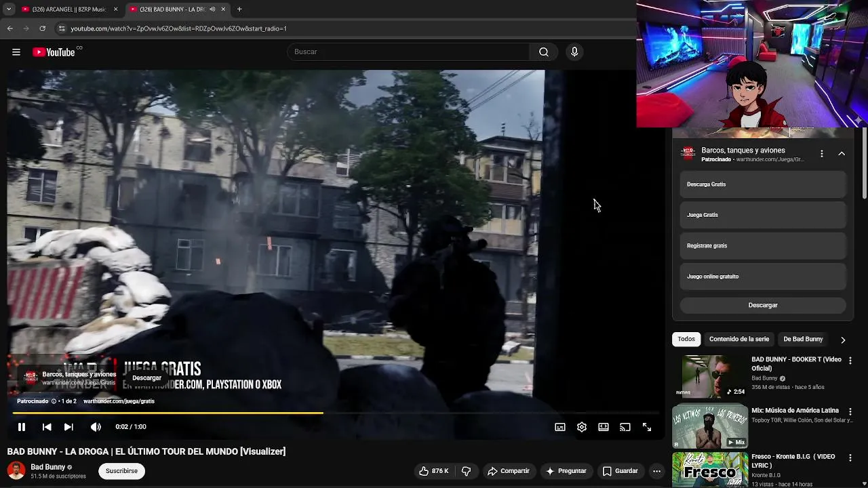
Task: Open the ad info icon beside Patrocinado
Action: [54, 401]
